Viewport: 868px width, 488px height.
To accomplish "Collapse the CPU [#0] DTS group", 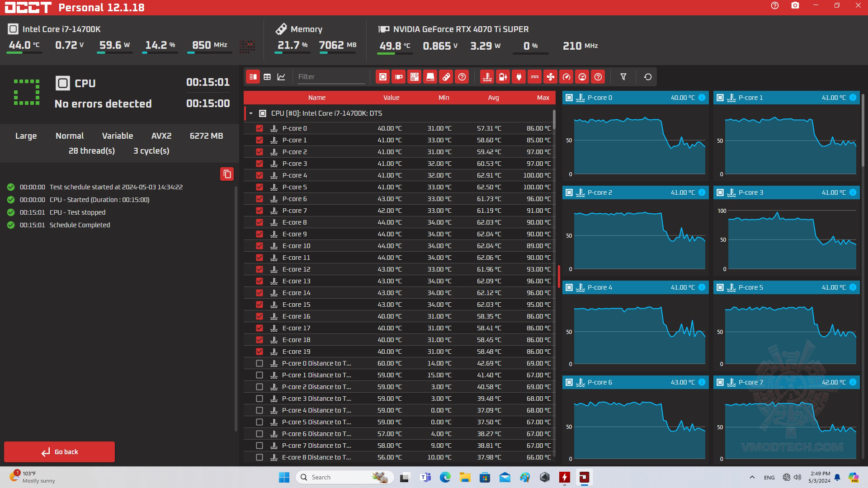I will click(x=251, y=113).
